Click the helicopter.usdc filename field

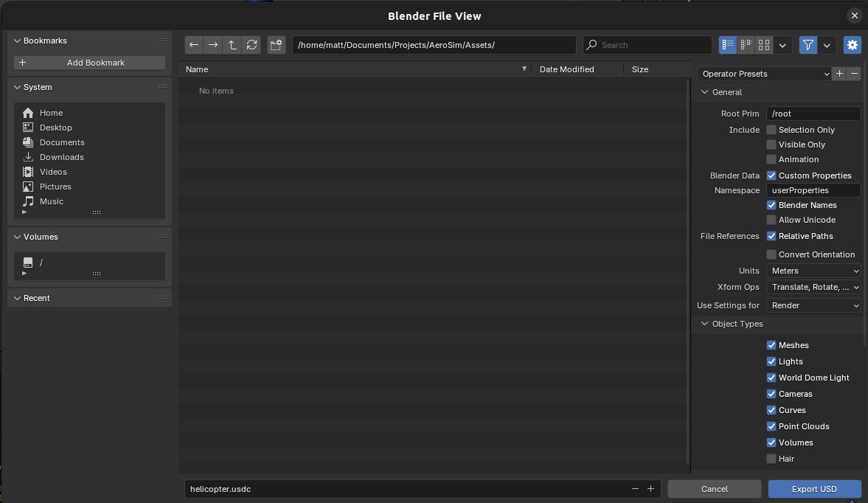click(406, 488)
